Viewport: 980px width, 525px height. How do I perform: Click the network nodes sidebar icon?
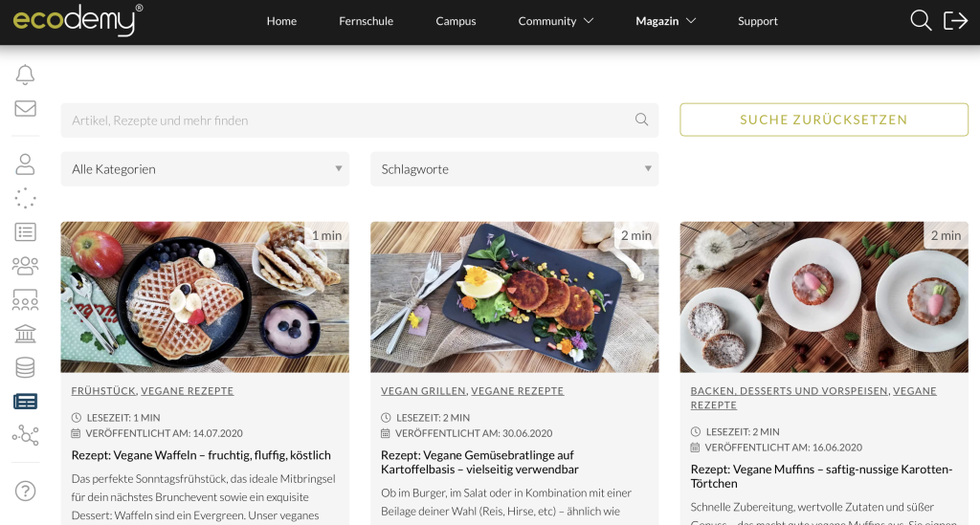[x=25, y=435]
